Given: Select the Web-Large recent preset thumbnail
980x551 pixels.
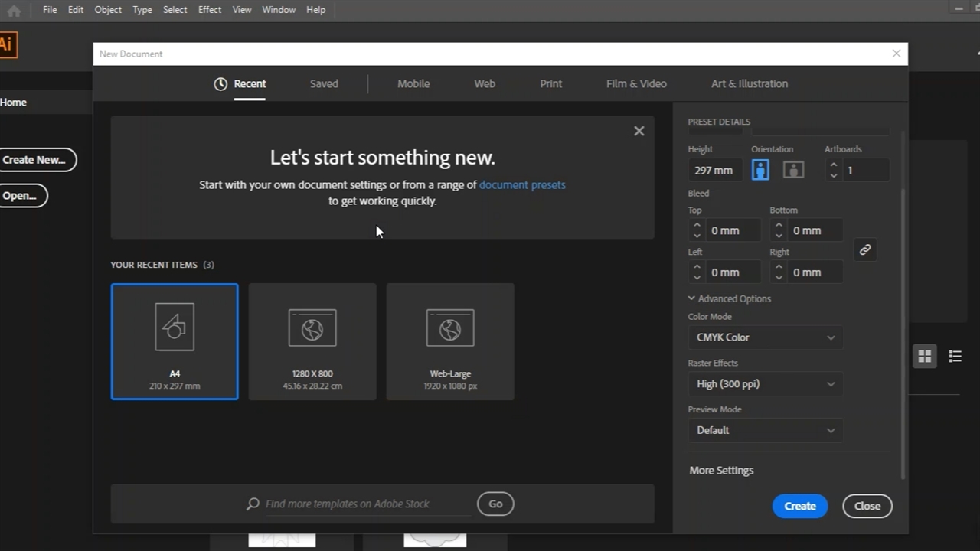Looking at the screenshot, I should point(450,341).
